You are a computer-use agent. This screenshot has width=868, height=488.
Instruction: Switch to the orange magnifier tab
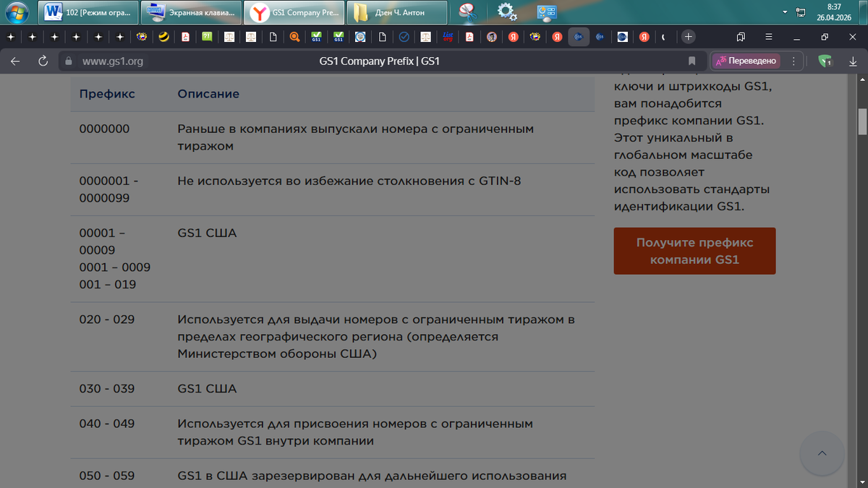click(x=294, y=36)
